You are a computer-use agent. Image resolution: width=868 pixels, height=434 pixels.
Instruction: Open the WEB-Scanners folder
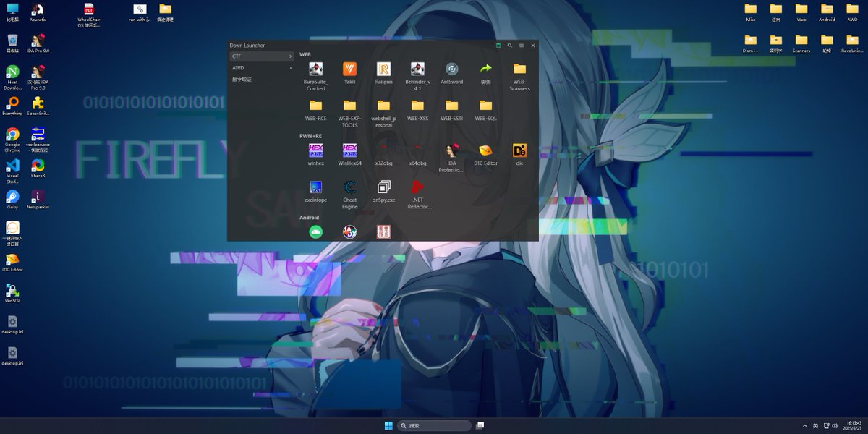pos(519,69)
